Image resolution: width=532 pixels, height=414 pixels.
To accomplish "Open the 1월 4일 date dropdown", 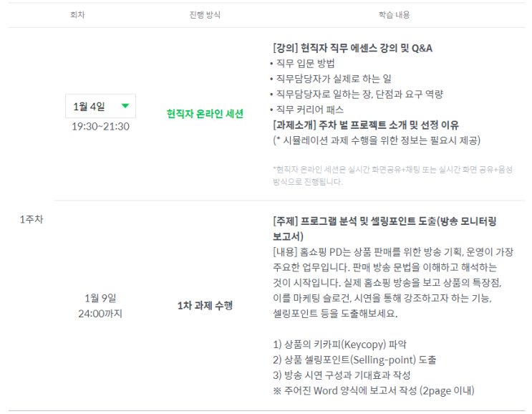I will click(100, 107).
